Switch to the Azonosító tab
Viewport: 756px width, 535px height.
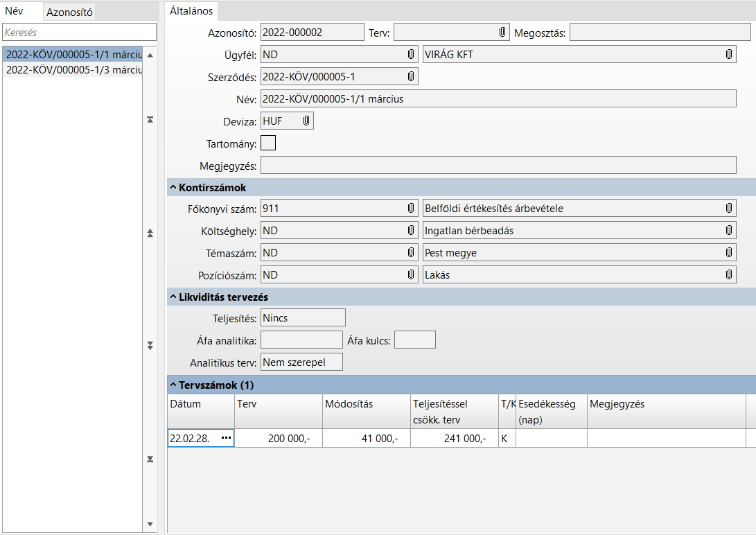coord(69,12)
